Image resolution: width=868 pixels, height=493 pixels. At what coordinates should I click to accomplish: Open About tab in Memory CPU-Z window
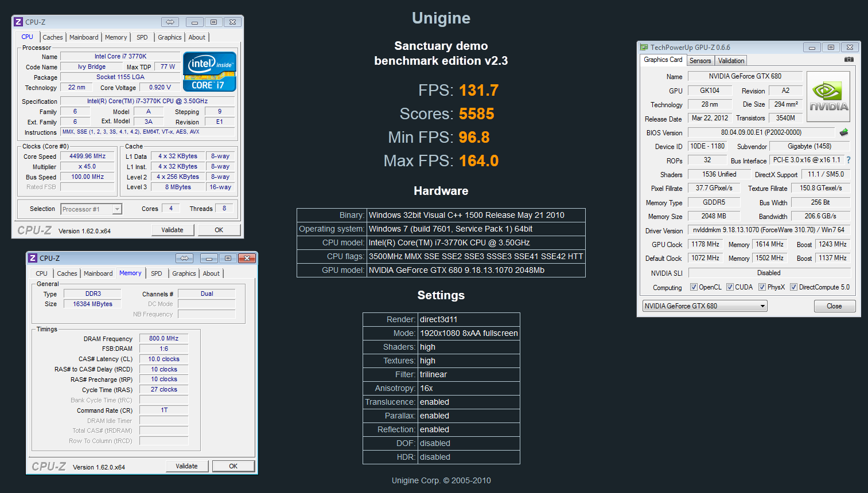coord(211,273)
